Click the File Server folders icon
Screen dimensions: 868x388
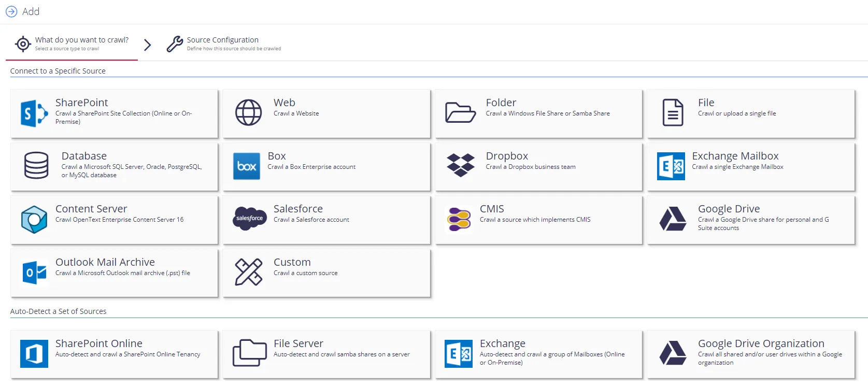(x=250, y=353)
